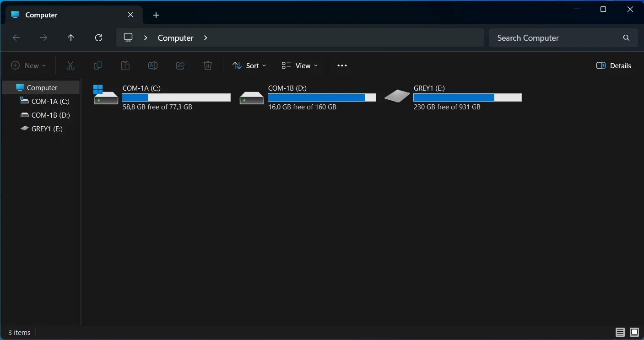Refresh the Computer view
This screenshot has height=340, width=644.
coord(98,38)
